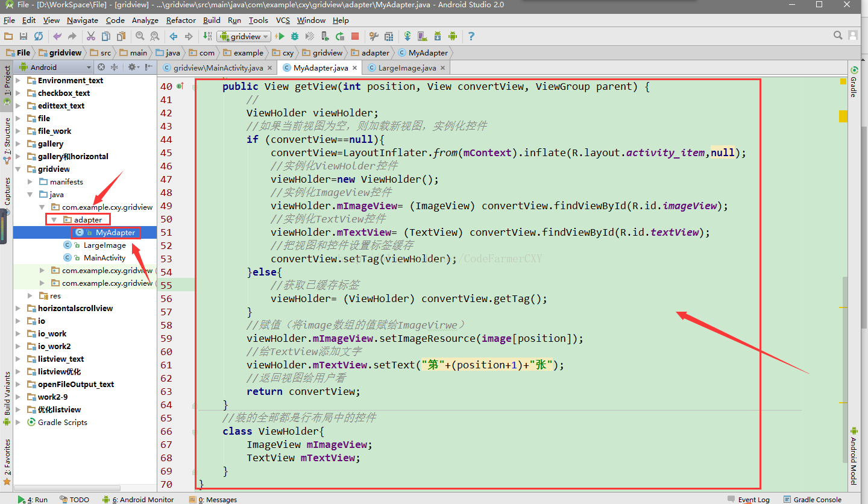Click the Open file toolbar icon
868x504 pixels.
point(8,36)
